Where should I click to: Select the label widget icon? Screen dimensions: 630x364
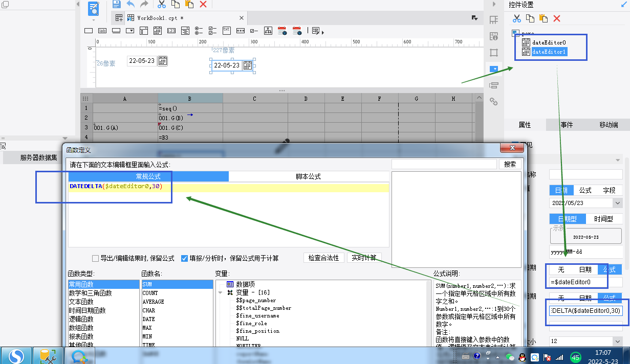(102, 31)
